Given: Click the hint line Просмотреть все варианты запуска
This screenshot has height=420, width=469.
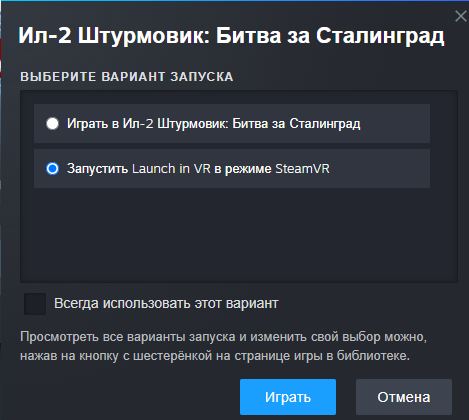Looking at the screenshot, I should click(x=223, y=337).
